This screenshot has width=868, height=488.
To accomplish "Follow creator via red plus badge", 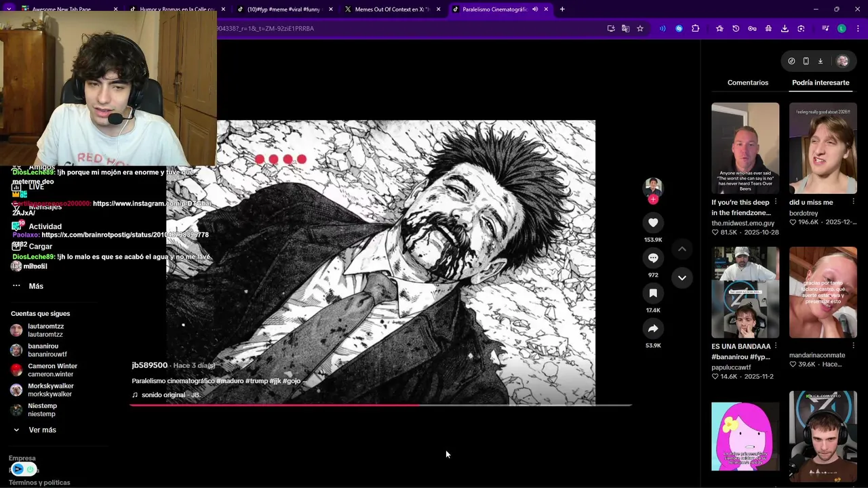I will click(653, 199).
